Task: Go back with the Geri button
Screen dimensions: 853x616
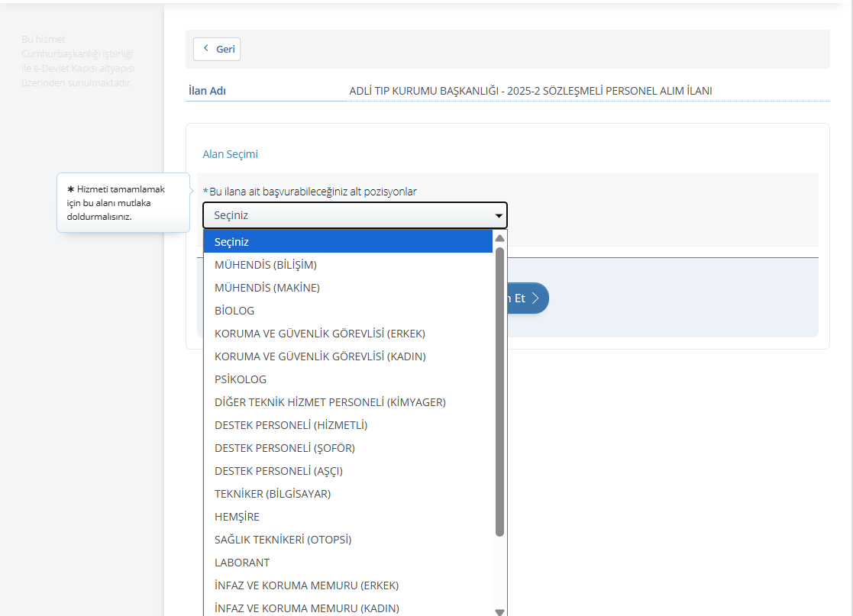Action: tap(217, 49)
